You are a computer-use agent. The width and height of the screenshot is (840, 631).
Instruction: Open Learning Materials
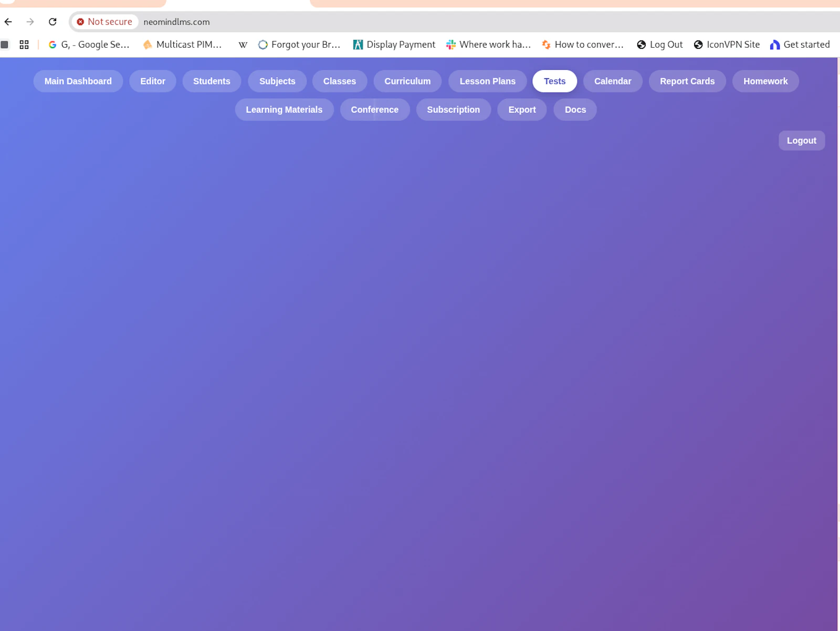[x=284, y=110]
